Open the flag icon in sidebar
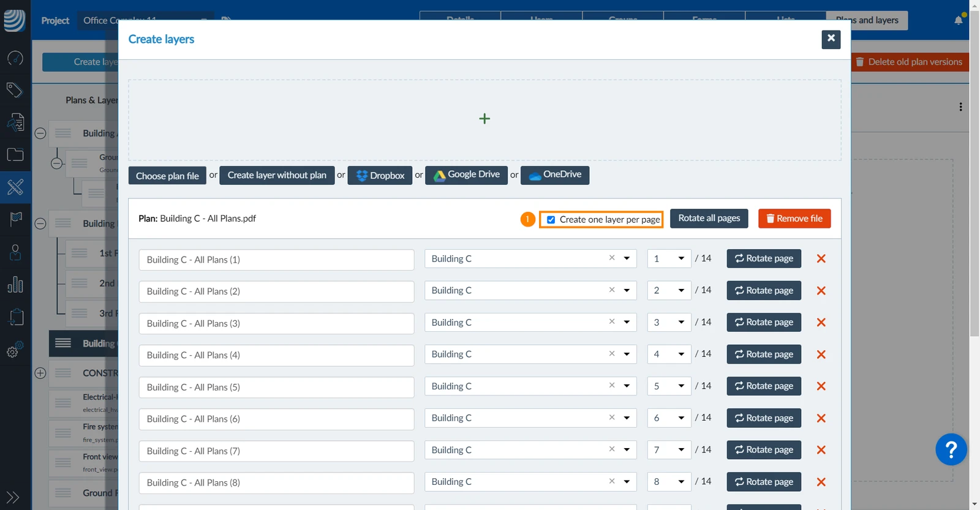Screen dimensions: 980x510 point(15,219)
